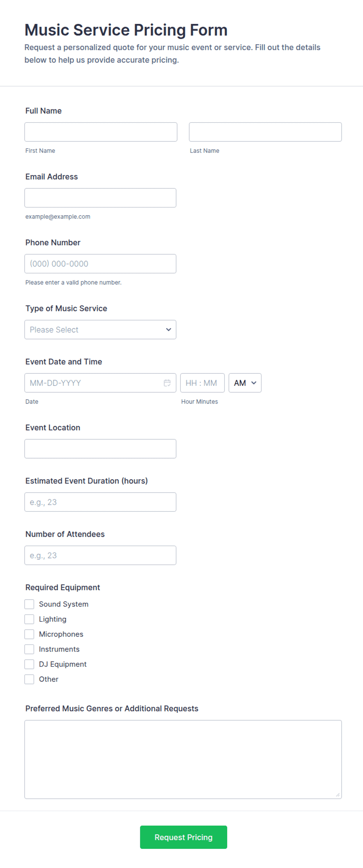Enable the Microphones checkbox
363x868 pixels.
(x=29, y=634)
